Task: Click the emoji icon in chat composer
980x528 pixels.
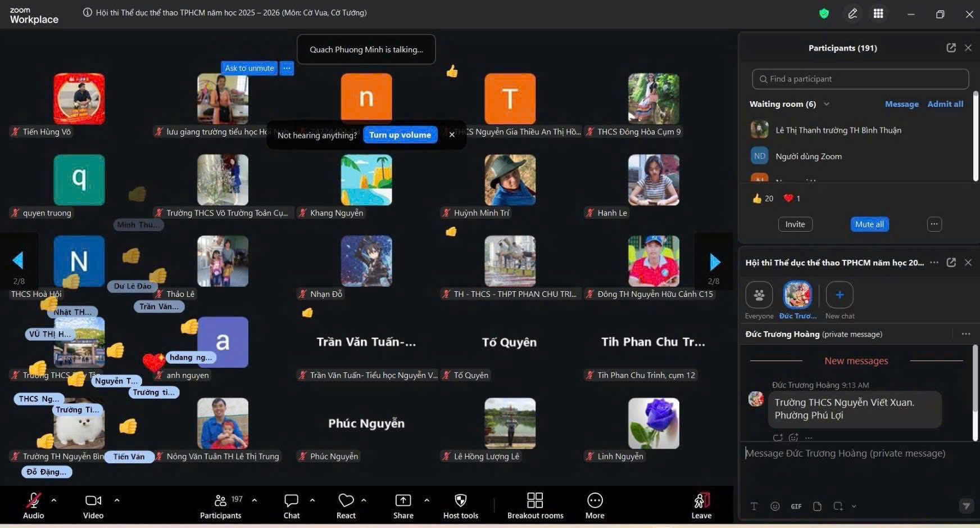Action: point(775,506)
